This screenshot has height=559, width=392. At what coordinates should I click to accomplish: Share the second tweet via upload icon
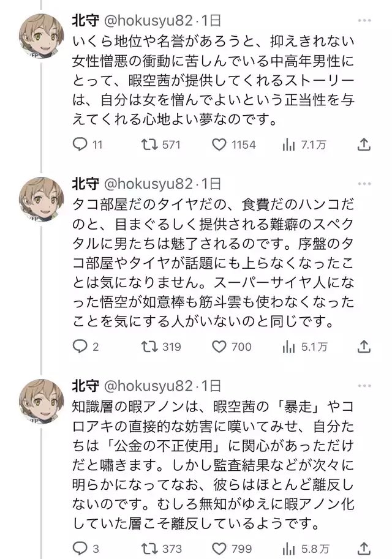point(364,346)
